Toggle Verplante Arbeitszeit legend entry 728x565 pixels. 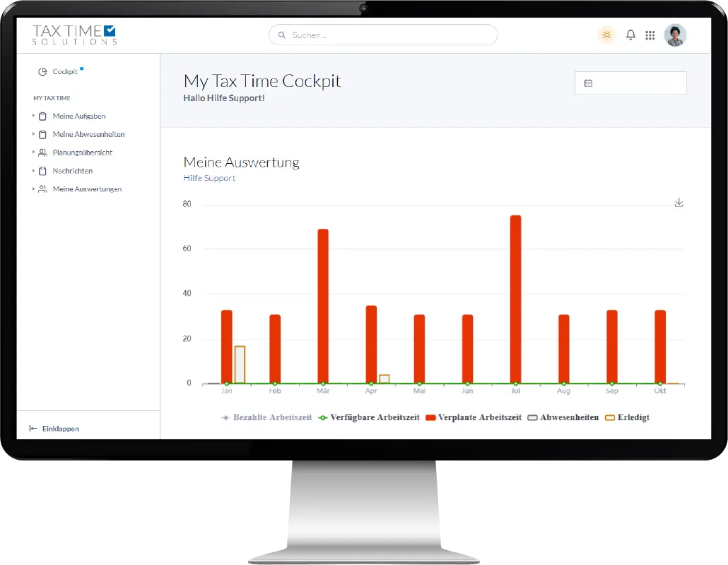(474, 417)
